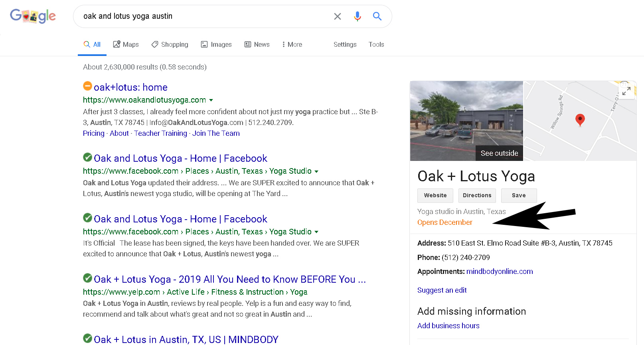Open Settings menu
Image resolution: width=644 pixels, height=345 pixels.
[x=345, y=44]
